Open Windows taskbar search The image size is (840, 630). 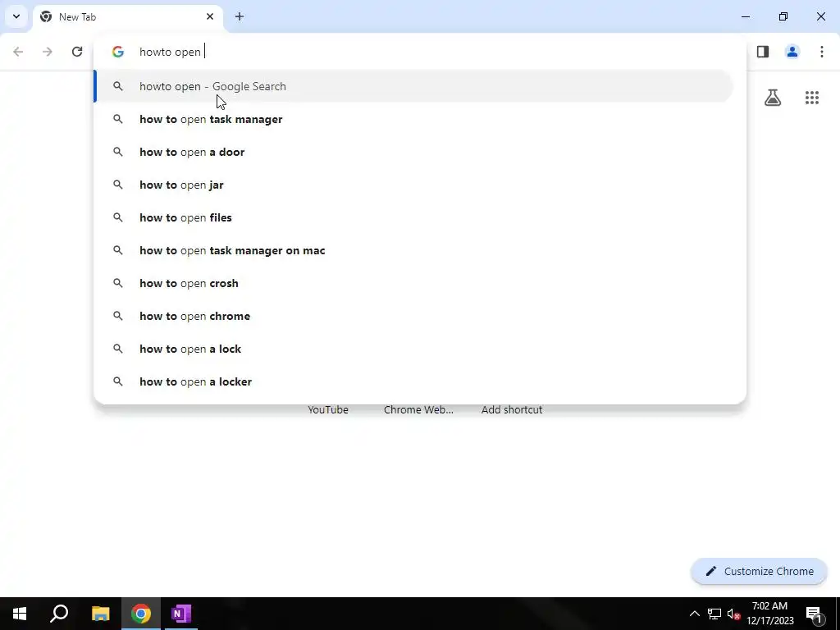coord(59,614)
